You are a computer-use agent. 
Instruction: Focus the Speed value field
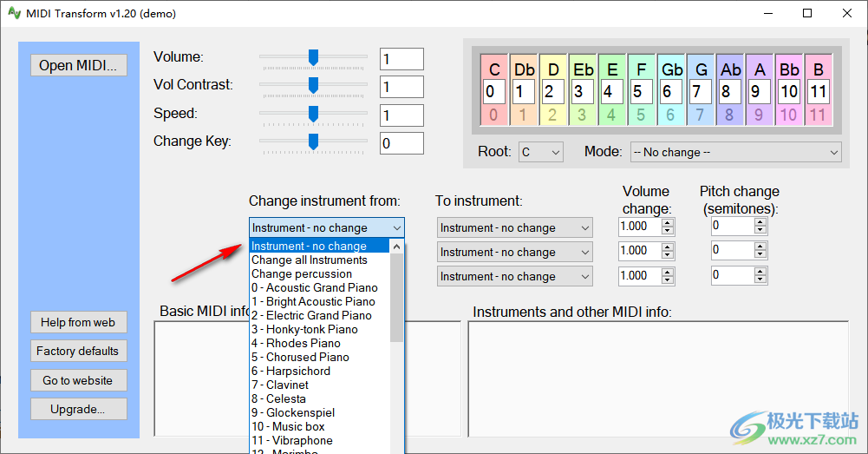point(401,115)
